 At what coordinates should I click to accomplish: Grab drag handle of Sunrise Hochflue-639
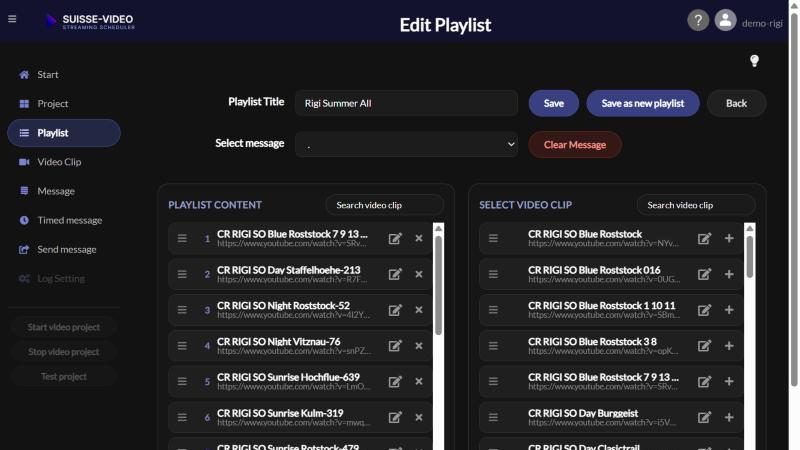tap(182, 381)
